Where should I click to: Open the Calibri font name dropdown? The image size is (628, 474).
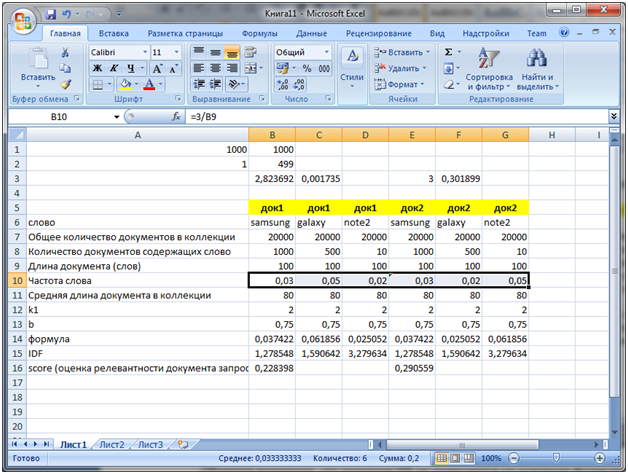pos(145,52)
